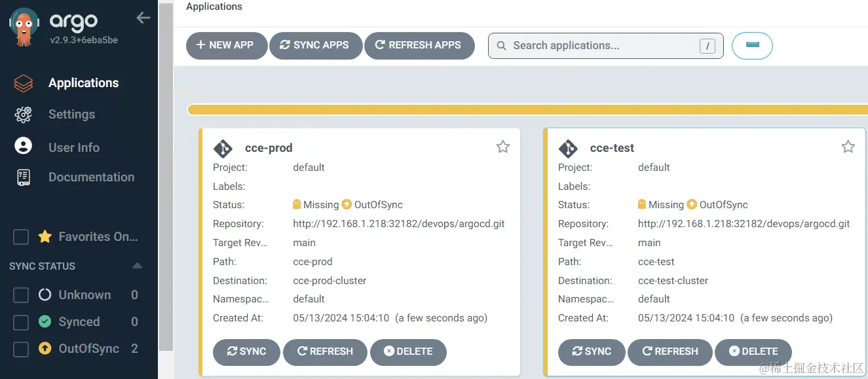
Task: Click the cce-test-cluster destination text
Action: click(673, 281)
